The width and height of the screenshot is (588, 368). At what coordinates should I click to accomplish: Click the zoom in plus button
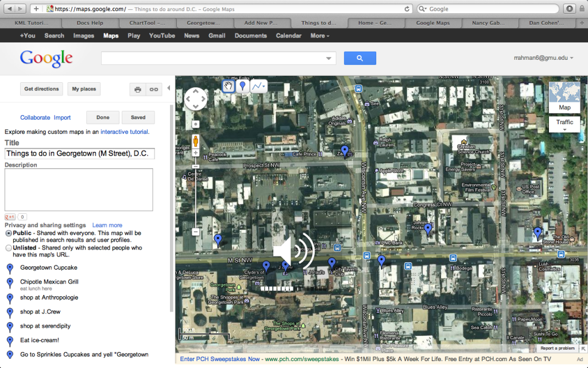click(195, 153)
